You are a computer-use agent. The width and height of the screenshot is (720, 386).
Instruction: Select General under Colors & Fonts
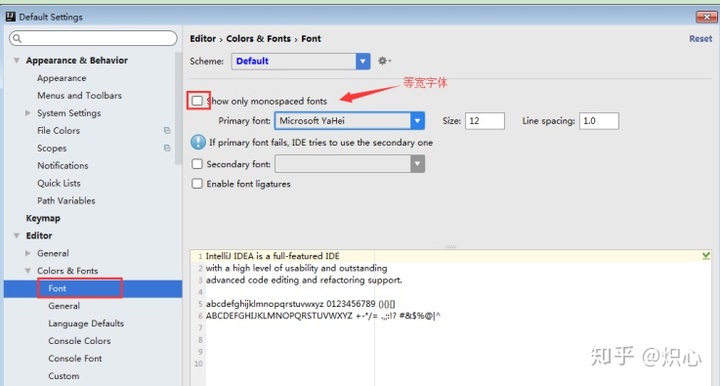[x=64, y=306]
